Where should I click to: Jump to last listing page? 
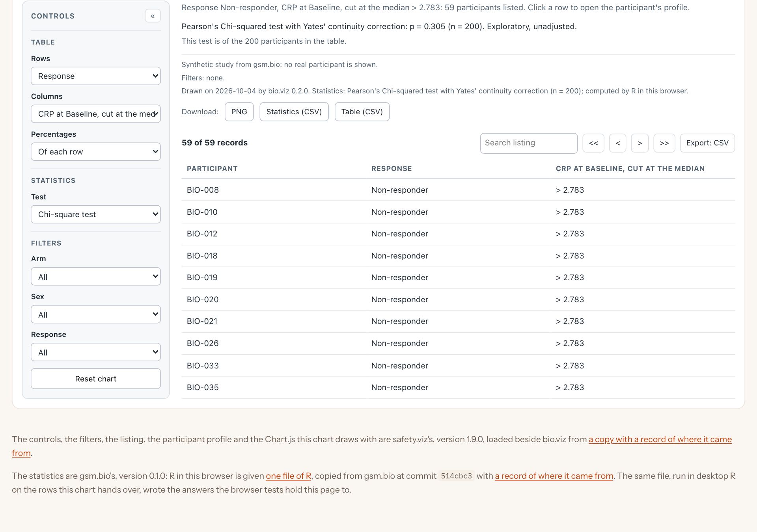pyautogui.click(x=664, y=143)
